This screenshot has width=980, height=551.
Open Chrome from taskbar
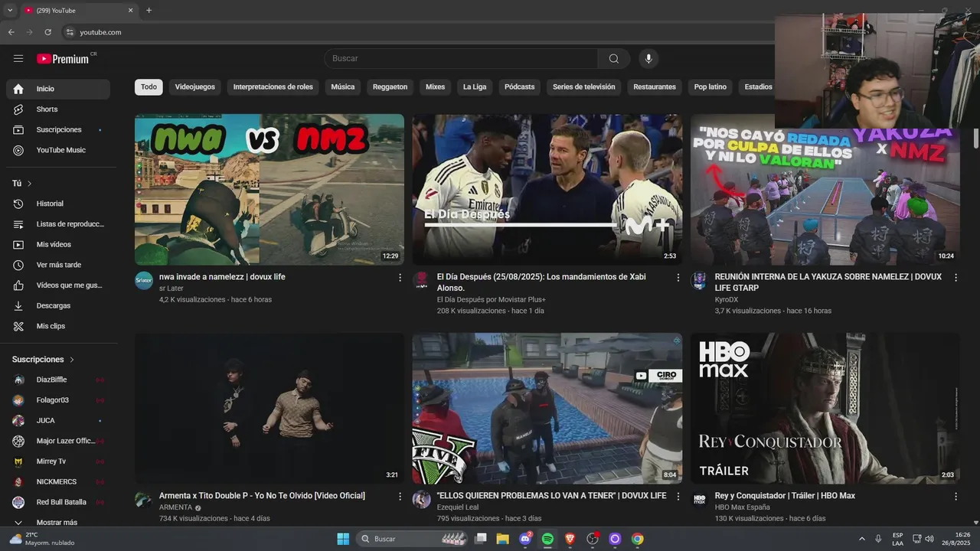pos(637,539)
